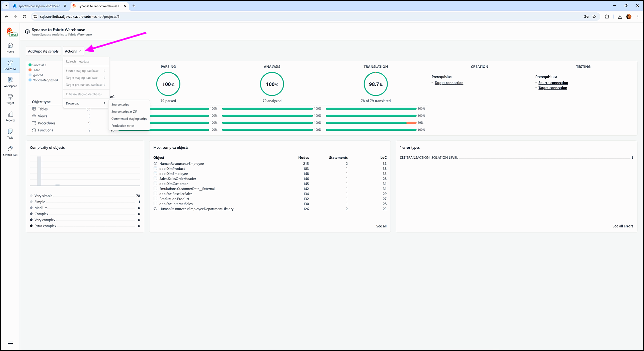The width and height of the screenshot is (644, 351).
Task: Open the Tests sidebar icon
Action: tap(10, 134)
